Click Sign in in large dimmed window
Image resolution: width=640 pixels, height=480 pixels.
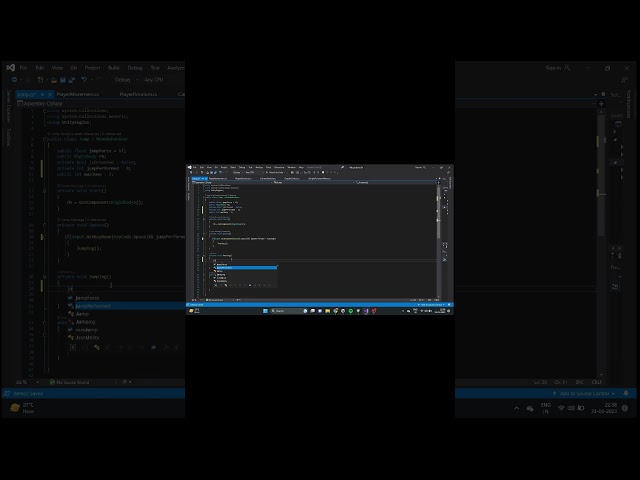pos(558,68)
